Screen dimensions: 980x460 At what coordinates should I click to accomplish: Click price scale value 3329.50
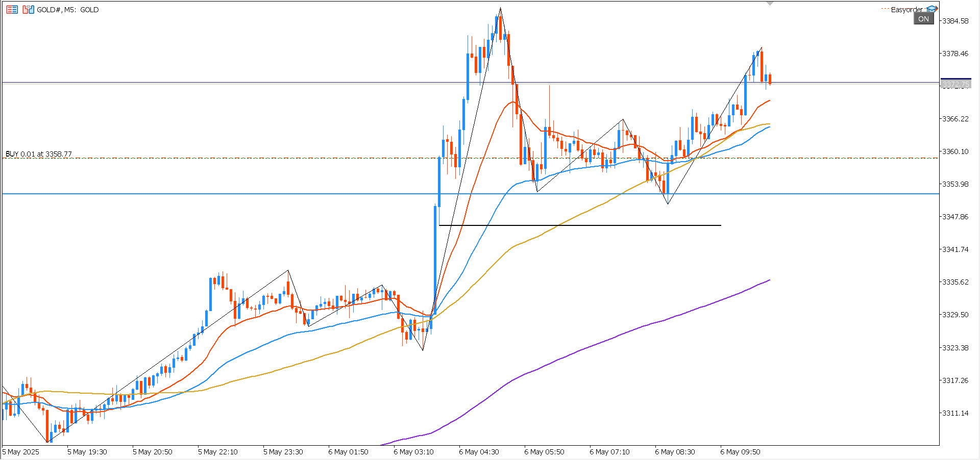(x=955, y=315)
